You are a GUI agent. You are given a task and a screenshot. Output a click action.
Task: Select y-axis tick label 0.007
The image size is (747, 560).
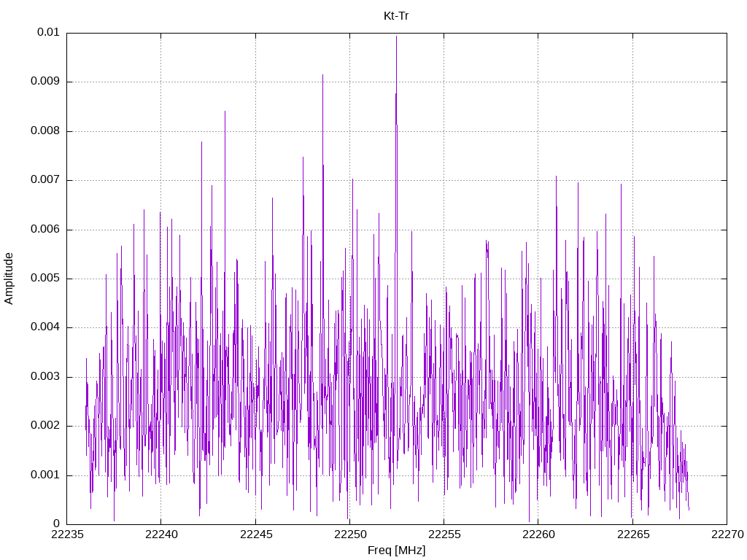pos(45,180)
